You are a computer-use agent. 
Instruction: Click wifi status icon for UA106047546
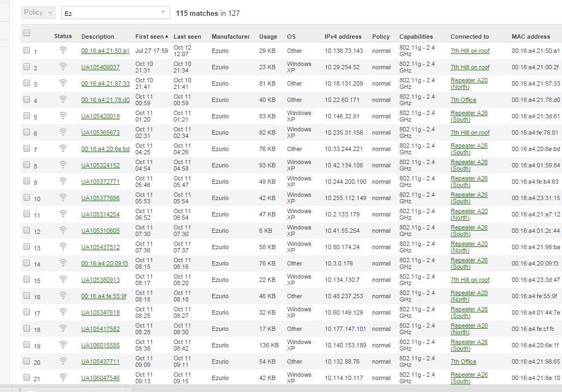(63, 378)
